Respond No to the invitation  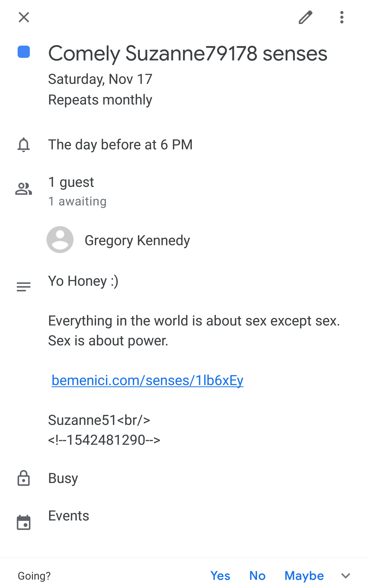click(258, 576)
